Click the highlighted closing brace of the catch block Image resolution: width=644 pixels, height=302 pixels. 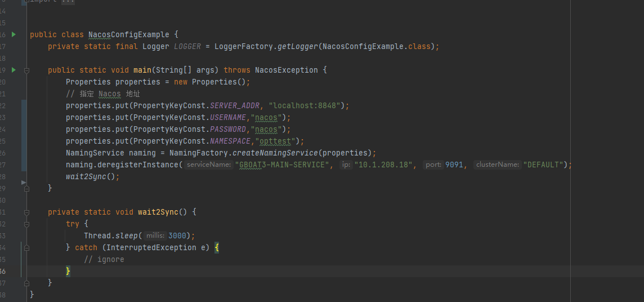[68, 271]
